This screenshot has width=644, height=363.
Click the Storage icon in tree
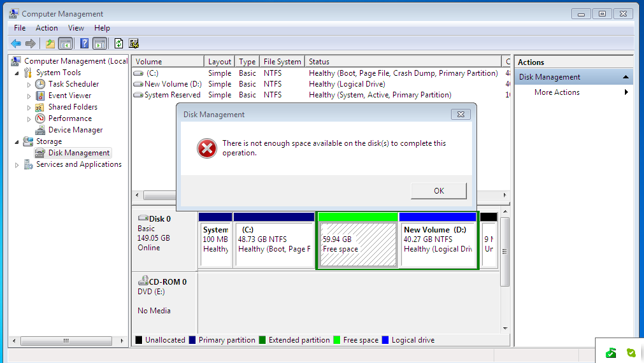click(x=28, y=141)
